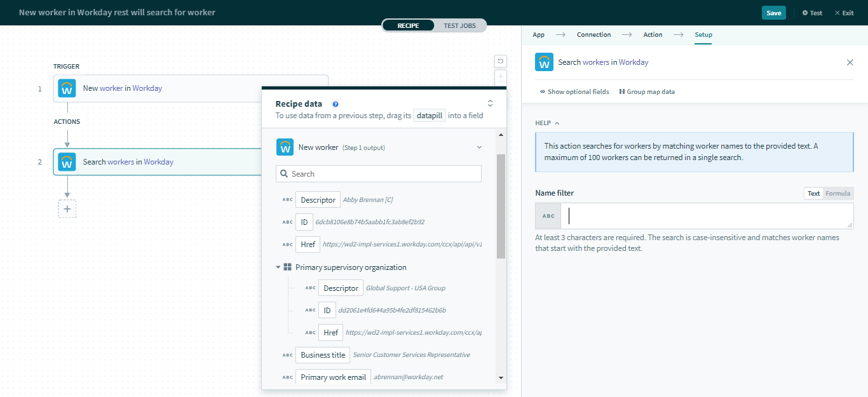Click the reset view icon on the canvas
Image resolution: width=868 pixels, height=397 pixels.
501,61
